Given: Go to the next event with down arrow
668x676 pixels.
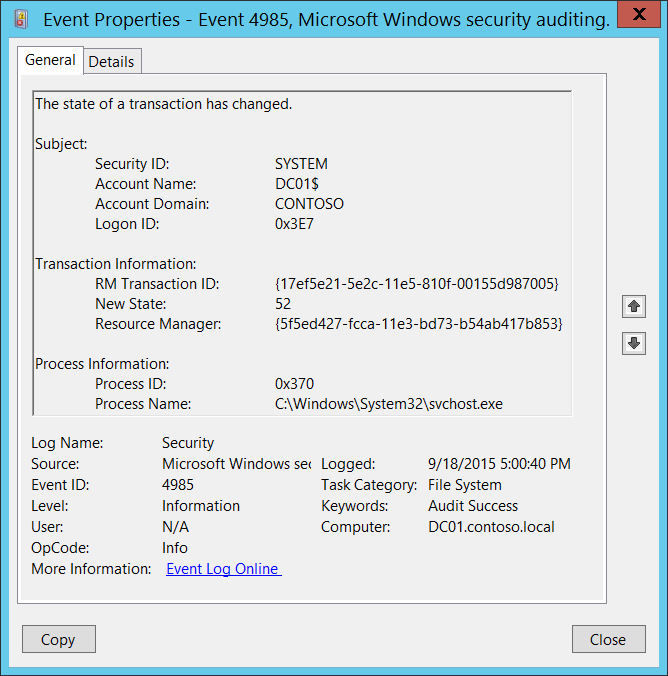Looking at the screenshot, I should [x=634, y=344].
